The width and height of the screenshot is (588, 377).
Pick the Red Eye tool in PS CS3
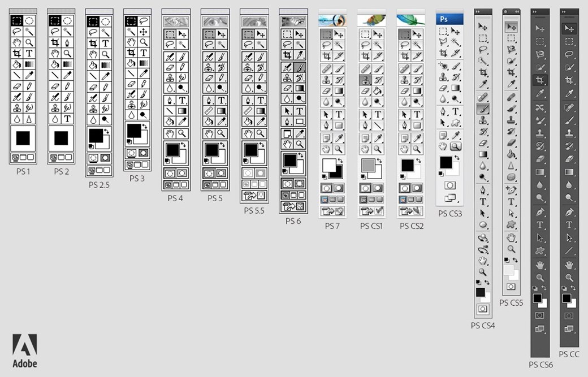click(x=444, y=66)
